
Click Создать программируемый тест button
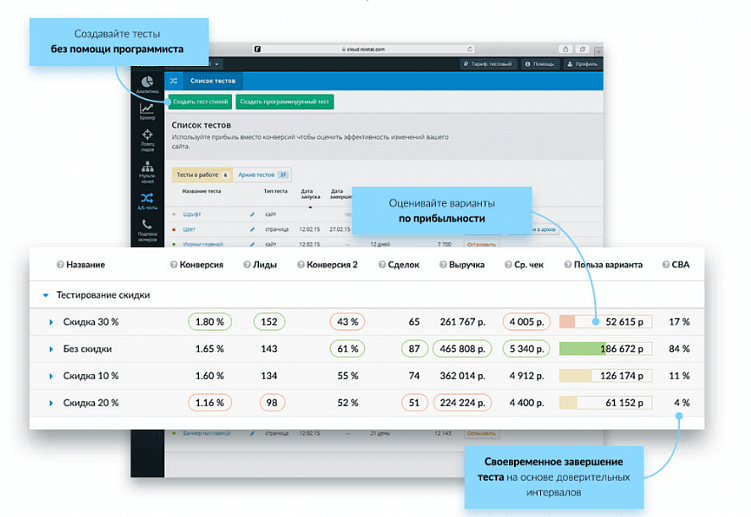(284, 102)
